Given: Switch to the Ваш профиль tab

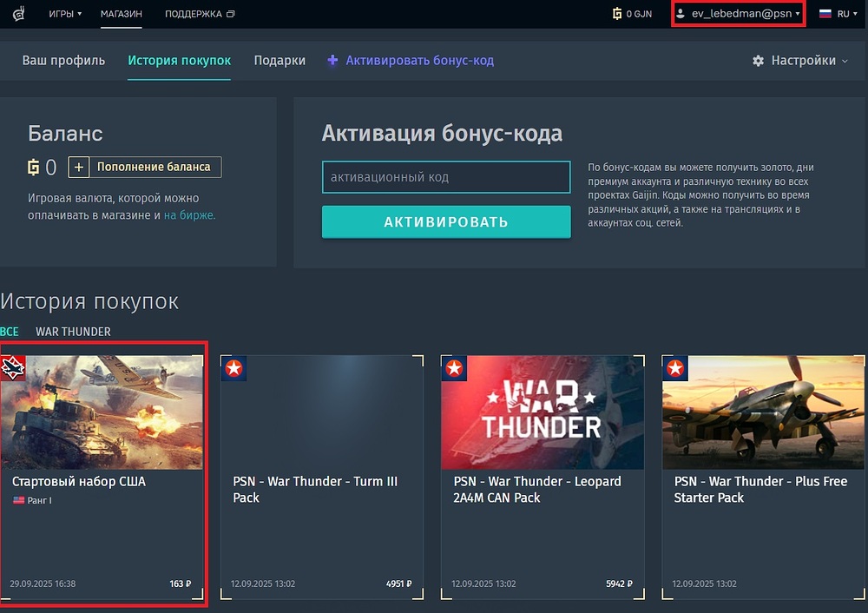Looking at the screenshot, I should pyautogui.click(x=63, y=61).
